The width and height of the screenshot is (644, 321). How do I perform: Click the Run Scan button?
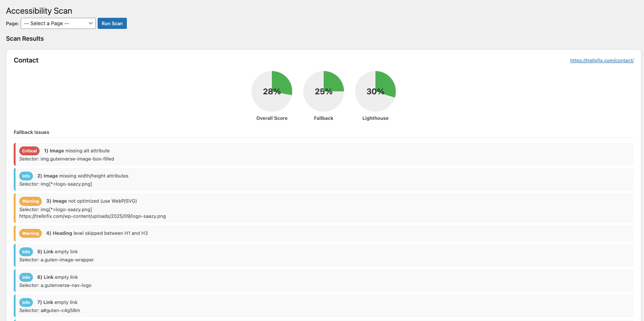112,23
